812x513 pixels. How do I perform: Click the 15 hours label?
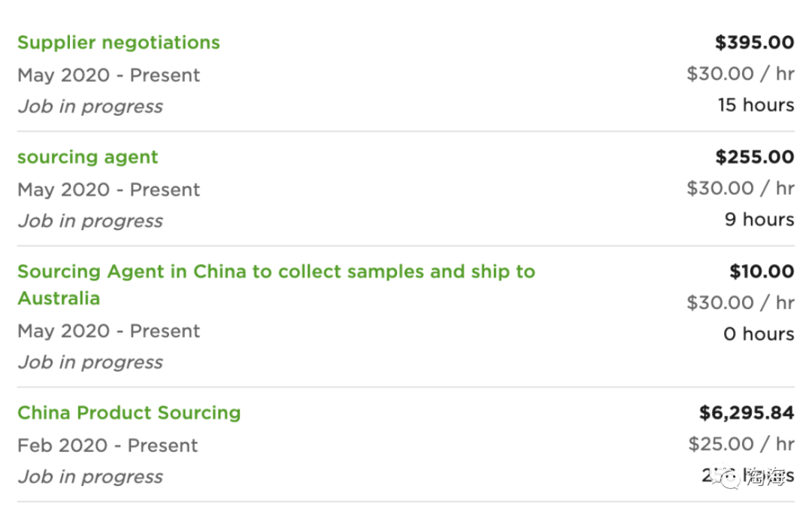click(x=756, y=105)
